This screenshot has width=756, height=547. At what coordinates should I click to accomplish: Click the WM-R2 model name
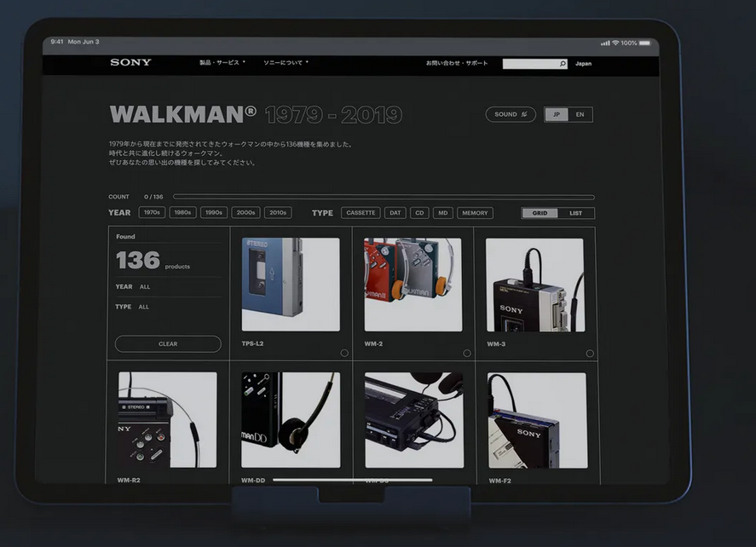[x=129, y=480]
